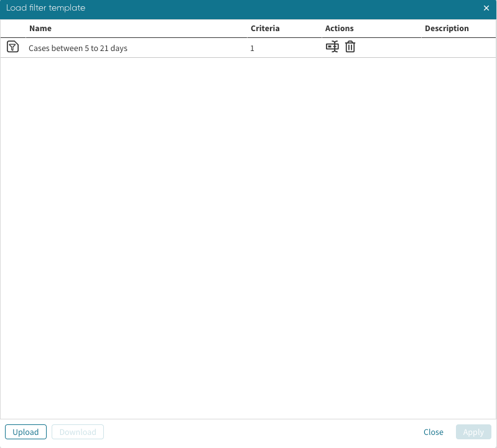Click the Close link in the footer
Image resolution: width=497 pixels, height=448 pixels.
tap(433, 432)
